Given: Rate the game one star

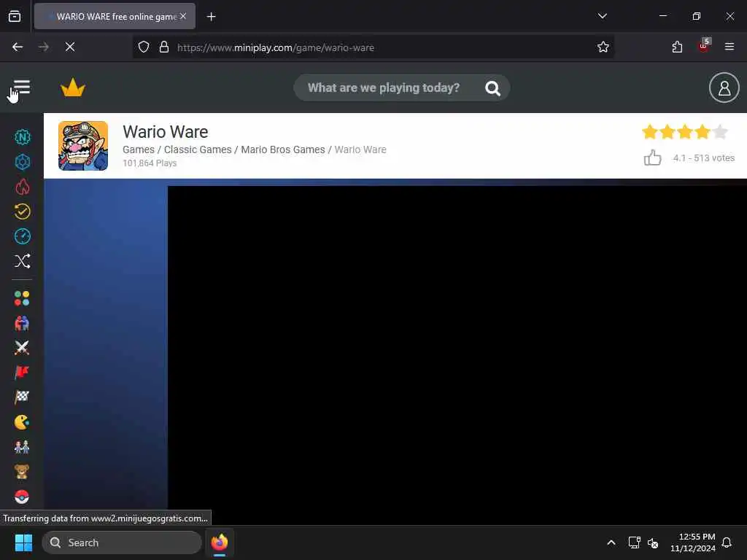Looking at the screenshot, I should click(650, 131).
